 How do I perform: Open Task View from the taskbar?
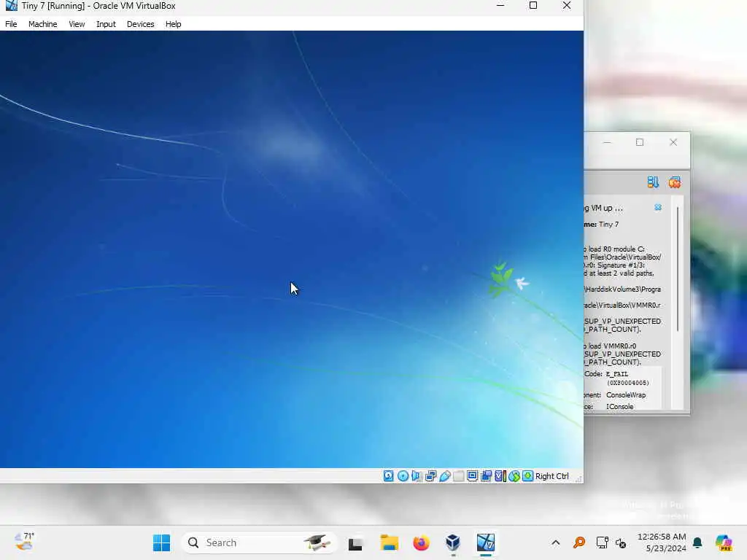[x=355, y=542]
